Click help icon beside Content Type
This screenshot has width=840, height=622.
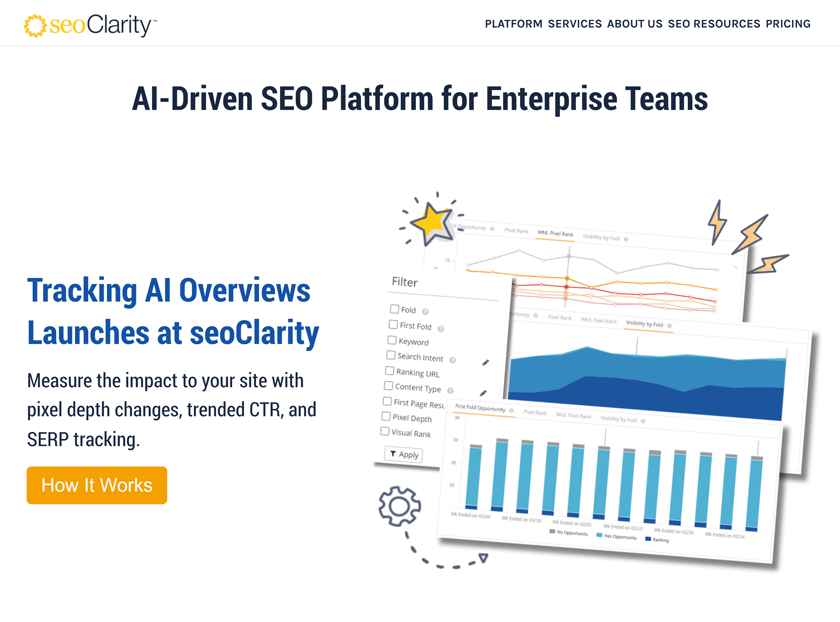[x=450, y=391]
